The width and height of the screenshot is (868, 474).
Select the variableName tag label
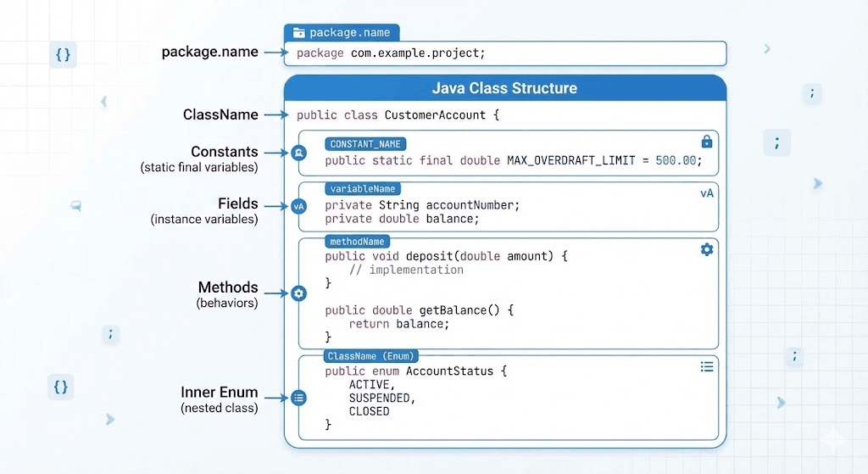(x=361, y=189)
